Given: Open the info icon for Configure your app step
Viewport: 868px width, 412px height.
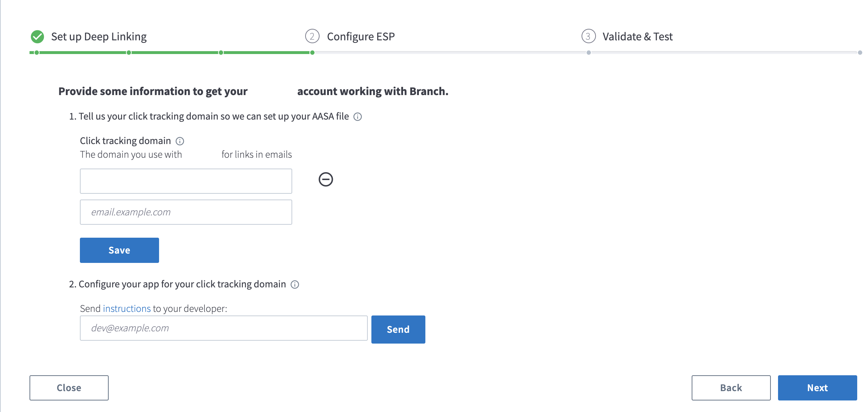Looking at the screenshot, I should [295, 285].
